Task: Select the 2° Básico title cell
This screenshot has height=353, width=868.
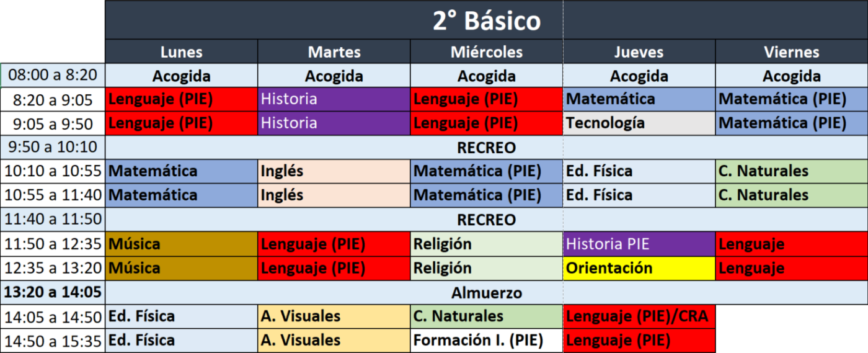Action: [x=486, y=21]
